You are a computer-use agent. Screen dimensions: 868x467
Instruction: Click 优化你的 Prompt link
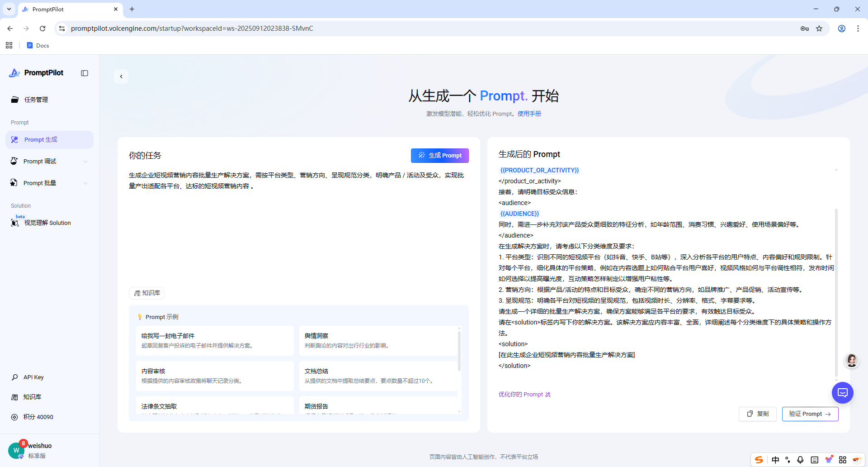click(524, 395)
